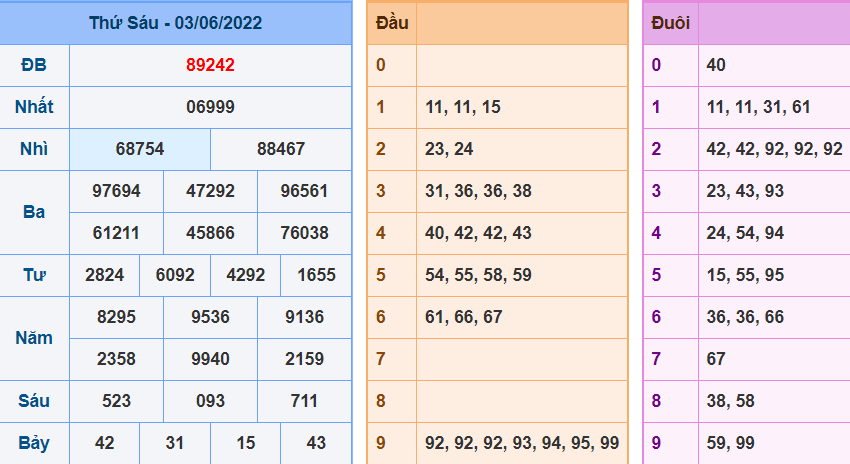Click Ba prize number 47292

tap(210, 191)
